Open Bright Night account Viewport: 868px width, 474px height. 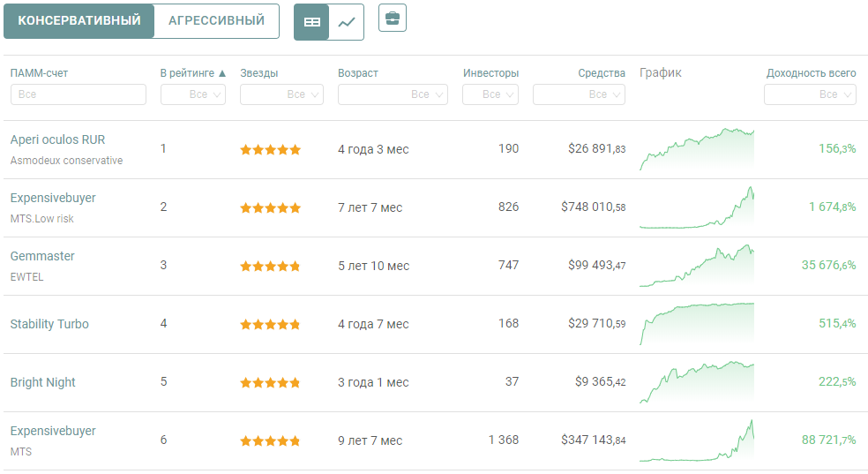point(42,382)
